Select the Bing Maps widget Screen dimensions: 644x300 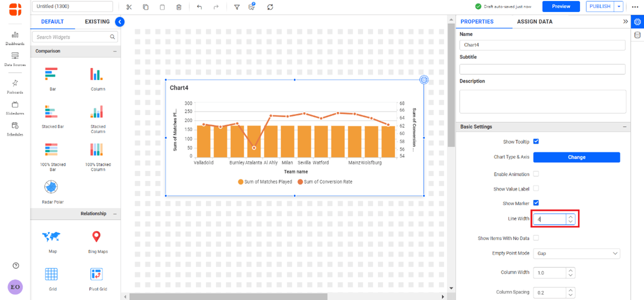pyautogui.click(x=98, y=241)
